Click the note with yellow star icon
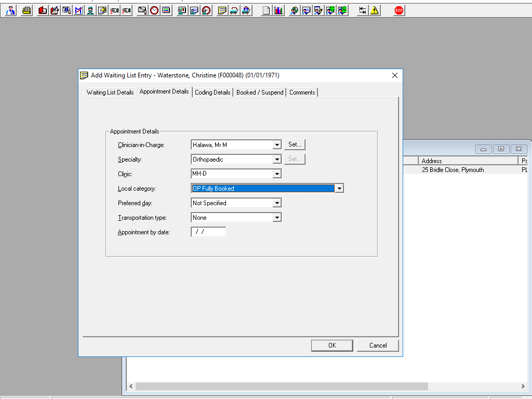This screenshot has width=532, height=399. (102, 10)
